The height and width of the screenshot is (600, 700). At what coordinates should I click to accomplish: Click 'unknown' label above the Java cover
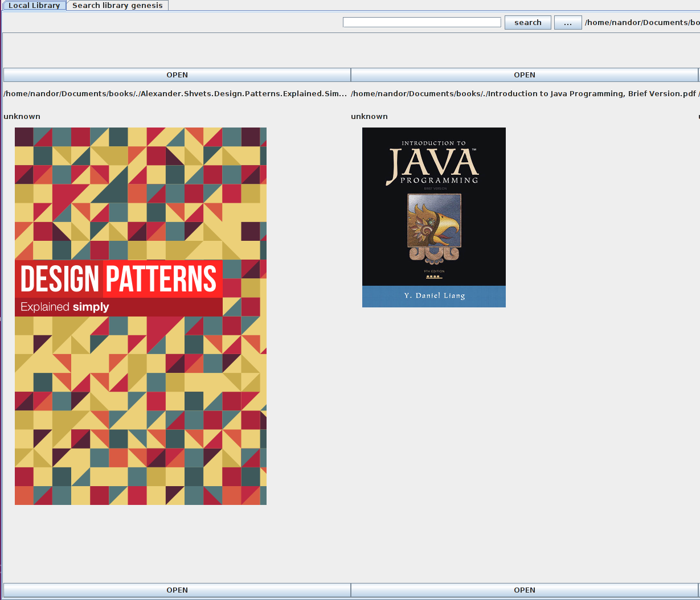click(x=369, y=116)
